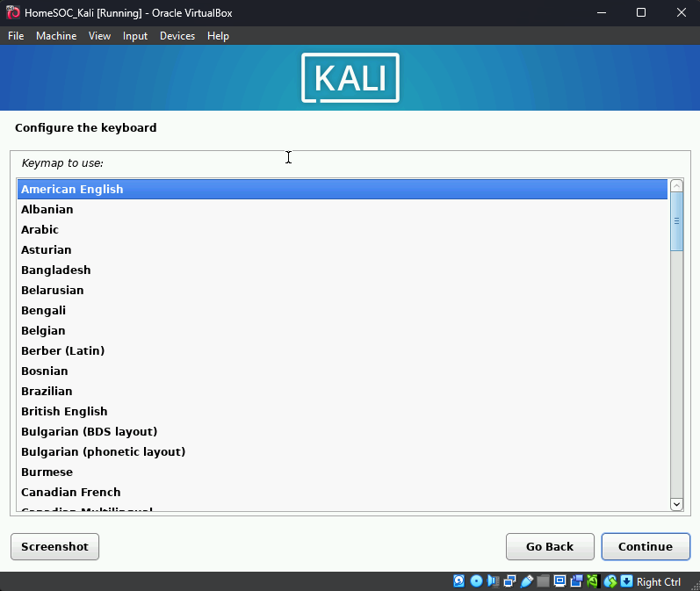This screenshot has width=700, height=591.
Task: Click the hard disk activity status icon
Action: click(x=459, y=581)
